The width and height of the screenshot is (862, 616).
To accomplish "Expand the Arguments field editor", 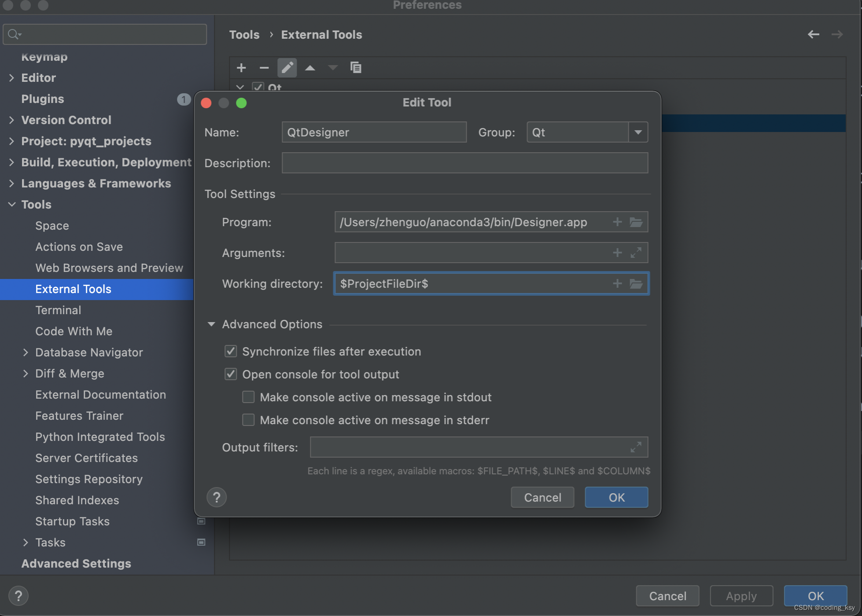I will (x=636, y=253).
